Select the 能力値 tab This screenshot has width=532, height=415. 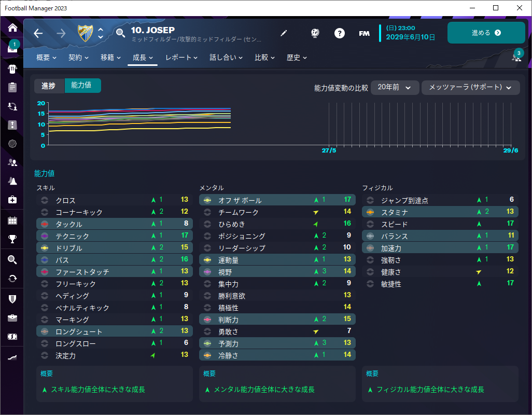click(x=82, y=86)
